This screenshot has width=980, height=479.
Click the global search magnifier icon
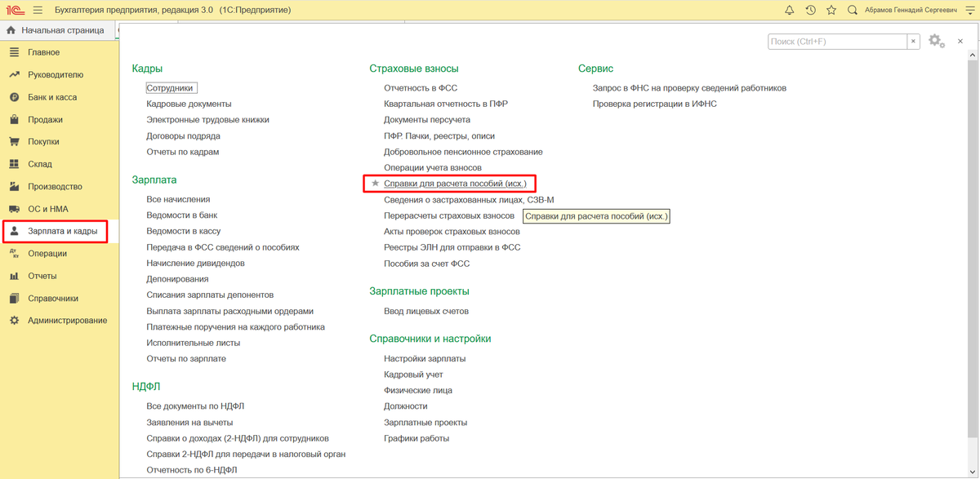853,10
